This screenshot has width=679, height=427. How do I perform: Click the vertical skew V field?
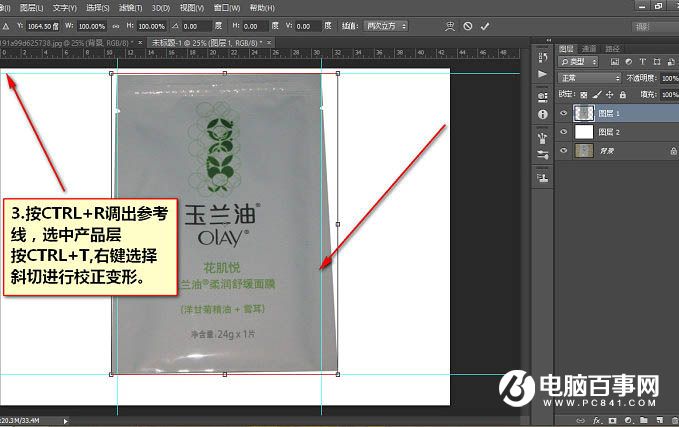coord(308,26)
